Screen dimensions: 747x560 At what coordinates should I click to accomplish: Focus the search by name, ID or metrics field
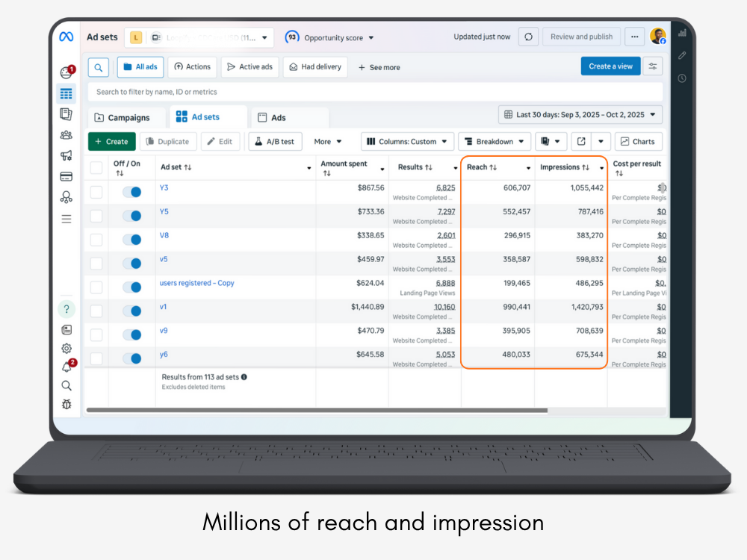pos(376,92)
